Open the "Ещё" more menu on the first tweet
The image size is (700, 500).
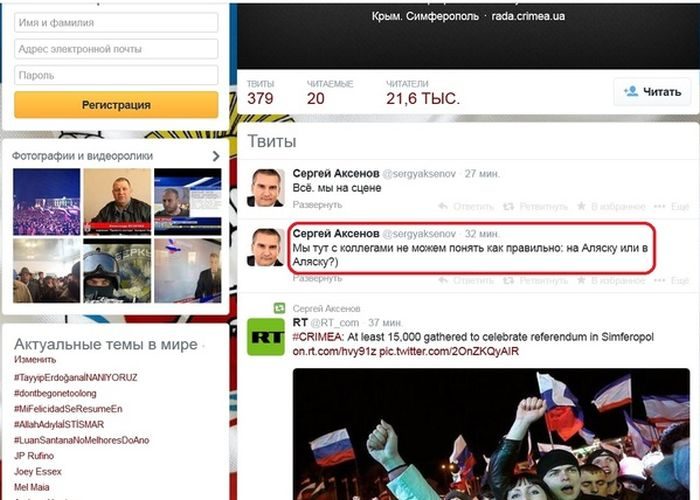tap(671, 206)
